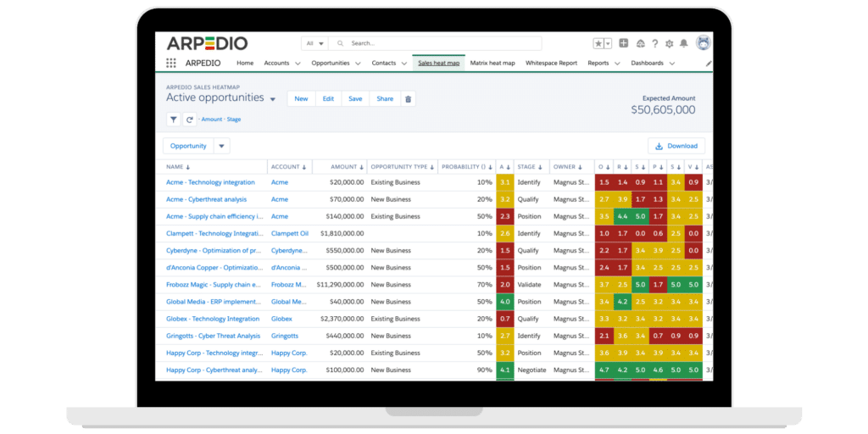
Task: Sort by the O score column arrow
Action: tap(608, 167)
